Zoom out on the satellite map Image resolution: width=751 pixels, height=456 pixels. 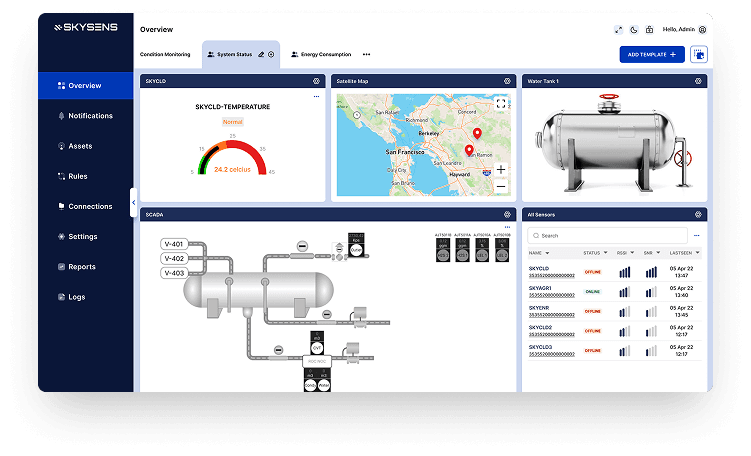[x=501, y=185]
